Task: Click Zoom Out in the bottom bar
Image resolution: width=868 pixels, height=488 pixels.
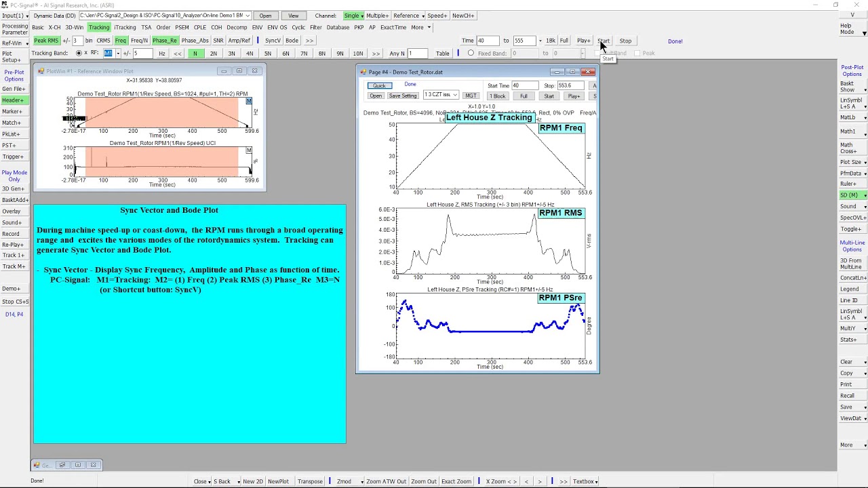Action: [x=423, y=481]
